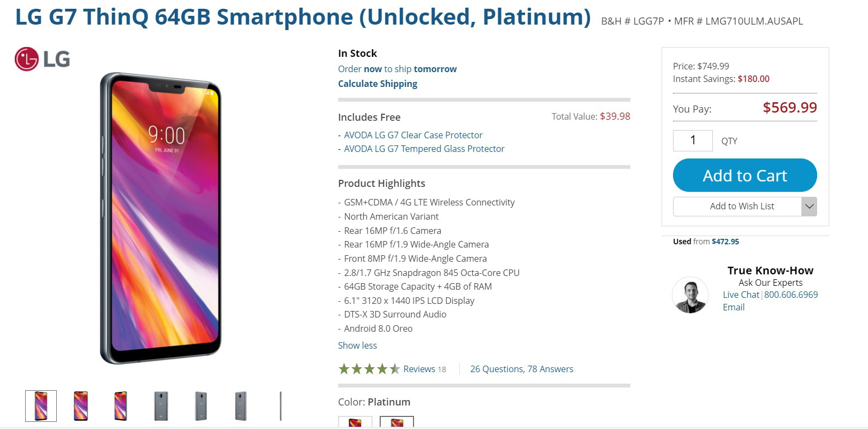Open Calculate Shipping link
868x429 pixels.
(x=377, y=84)
